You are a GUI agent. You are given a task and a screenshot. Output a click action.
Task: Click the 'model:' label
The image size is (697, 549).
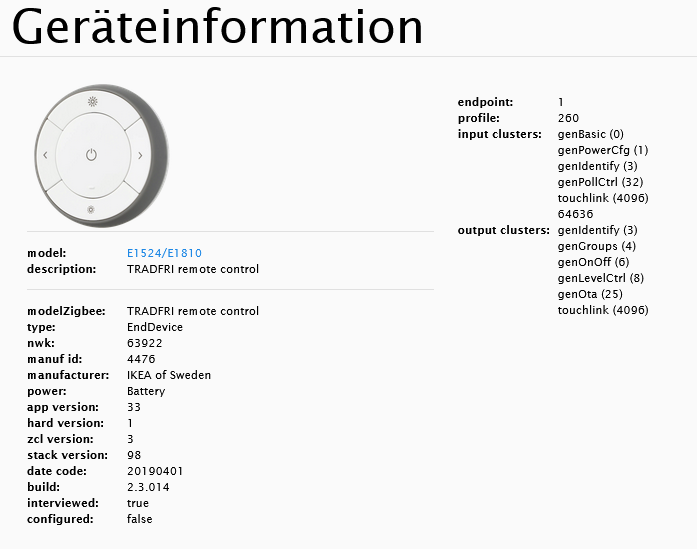pyautogui.click(x=47, y=253)
